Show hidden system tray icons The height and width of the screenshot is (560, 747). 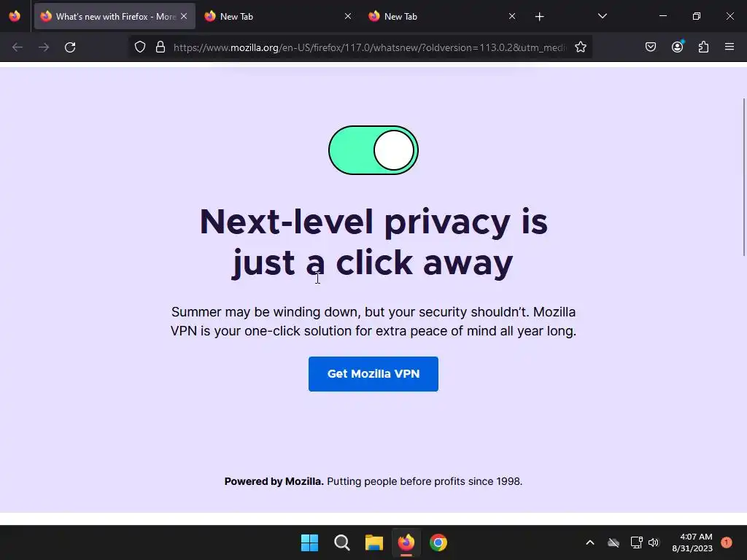tap(589, 542)
